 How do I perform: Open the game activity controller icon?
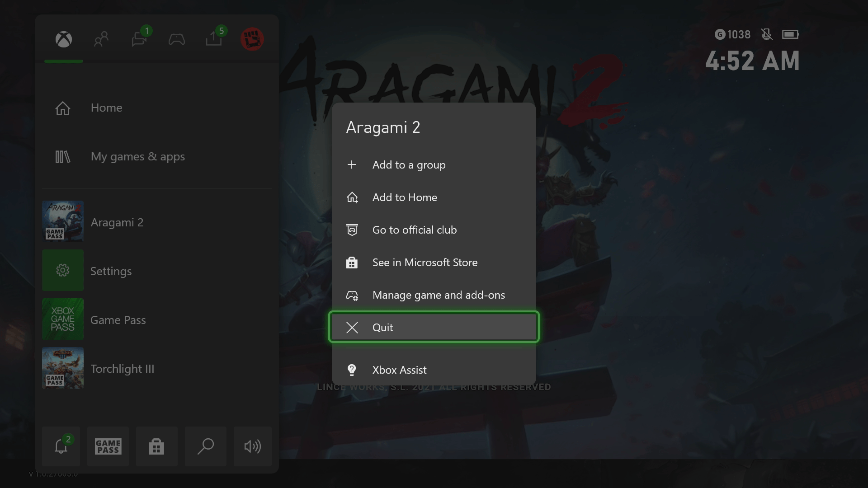[176, 39]
